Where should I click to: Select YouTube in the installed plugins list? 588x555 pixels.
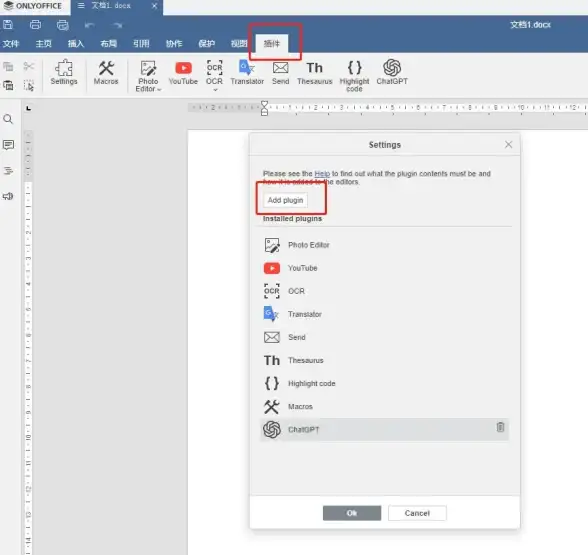click(x=384, y=268)
